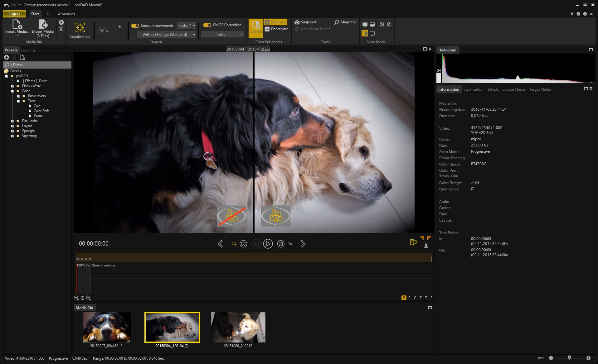
Task: Expand the Film Looks preset folder
Action: click(x=12, y=121)
